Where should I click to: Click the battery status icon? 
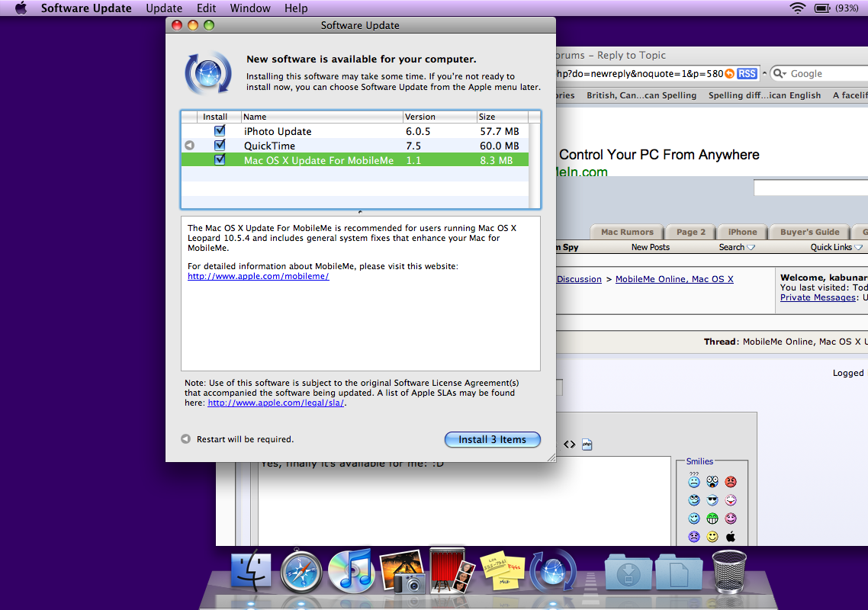coord(822,8)
